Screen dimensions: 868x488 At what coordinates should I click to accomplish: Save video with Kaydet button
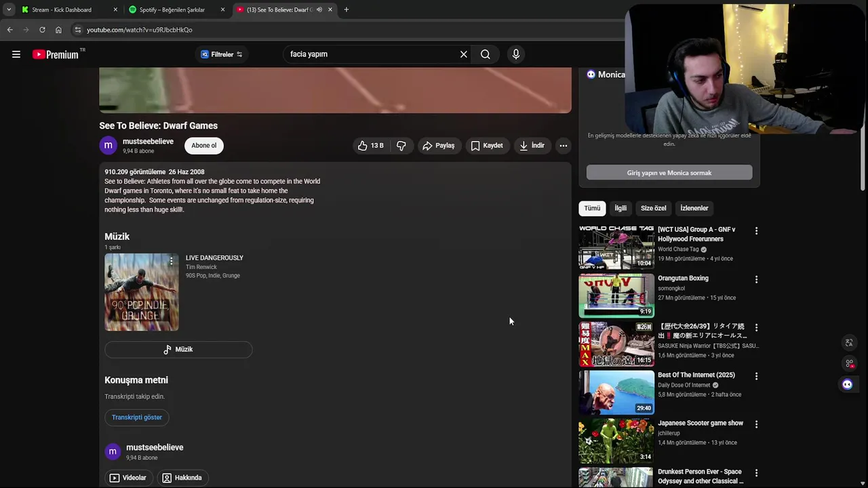click(x=487, y=146)
